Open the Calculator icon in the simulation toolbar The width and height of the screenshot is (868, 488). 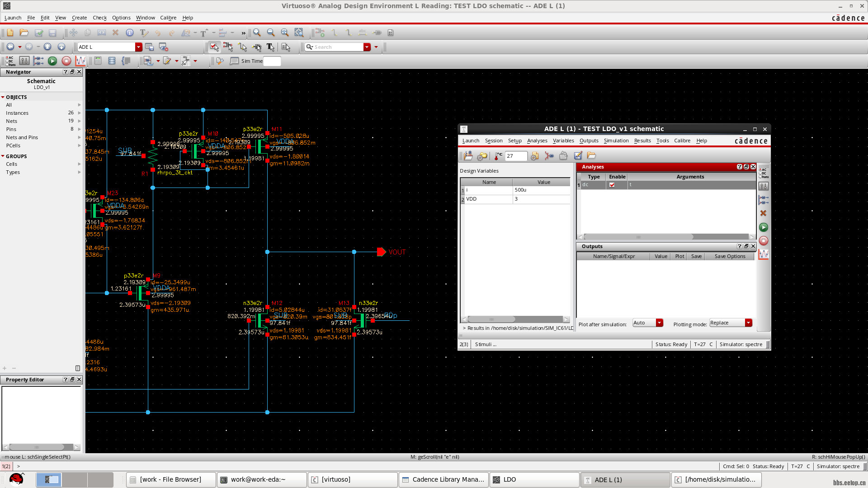98,61
